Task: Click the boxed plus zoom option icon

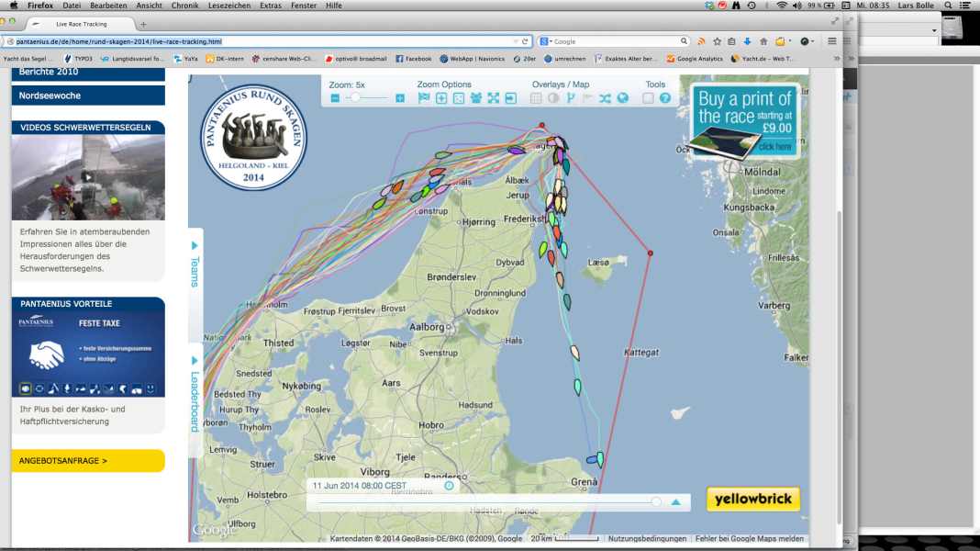Action: 441,98
